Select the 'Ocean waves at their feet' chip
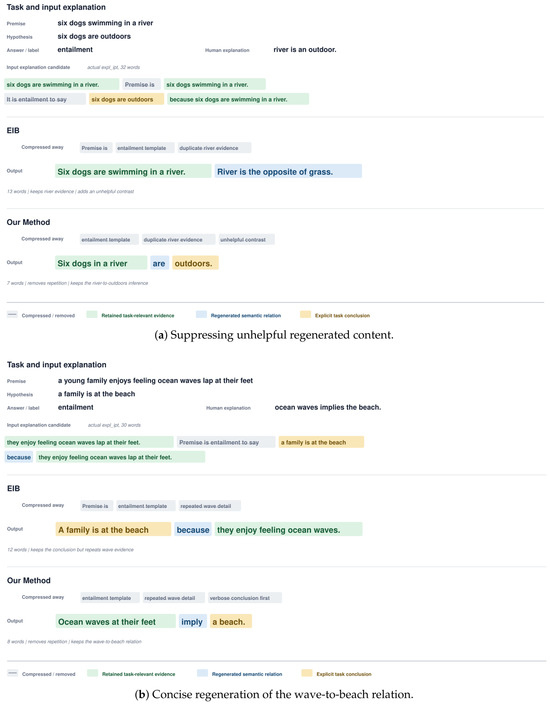Image resolution: width=550 pixels, height=705 pixels. click(x=116, y=621)
